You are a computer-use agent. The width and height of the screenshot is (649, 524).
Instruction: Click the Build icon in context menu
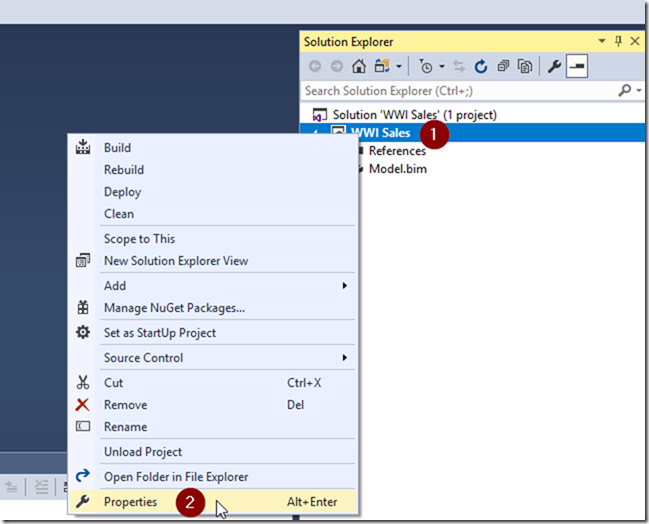pos(83,147)
